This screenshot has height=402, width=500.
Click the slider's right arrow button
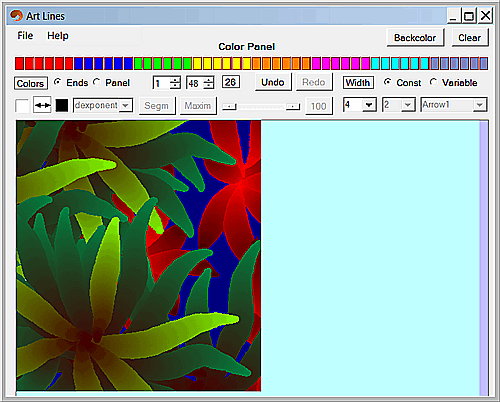pos(293,107)
